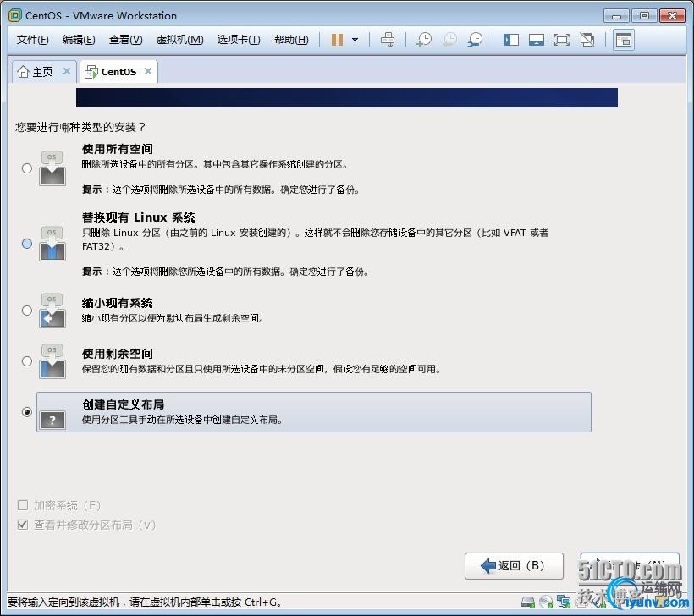Open the 编辑(E) menu

coord(79,40)
